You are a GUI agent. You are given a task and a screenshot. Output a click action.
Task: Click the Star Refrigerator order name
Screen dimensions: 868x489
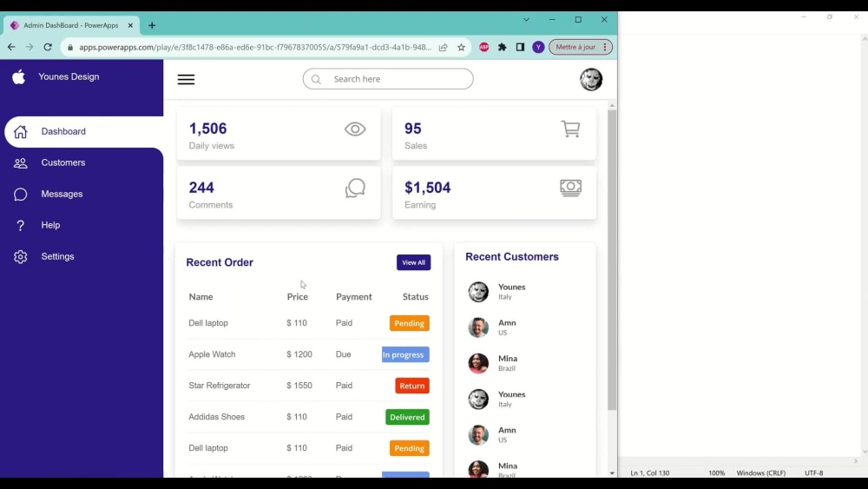[220, 386]
